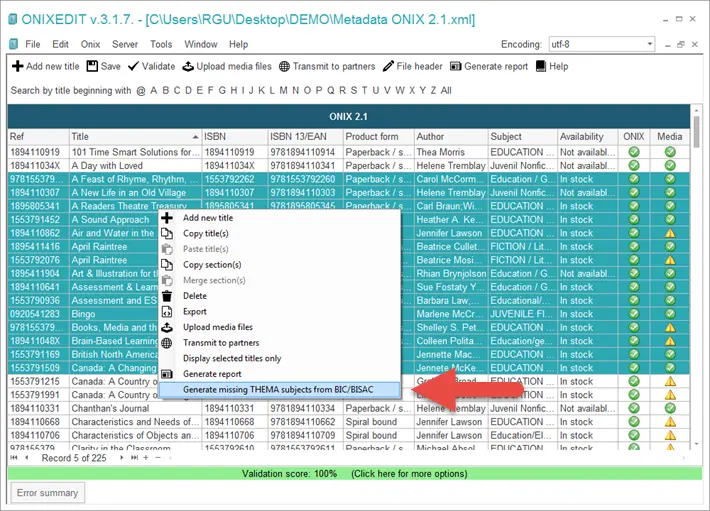Choose Display selected titles only
Viewport: 710px width, 511px height.
click(280, 358)
